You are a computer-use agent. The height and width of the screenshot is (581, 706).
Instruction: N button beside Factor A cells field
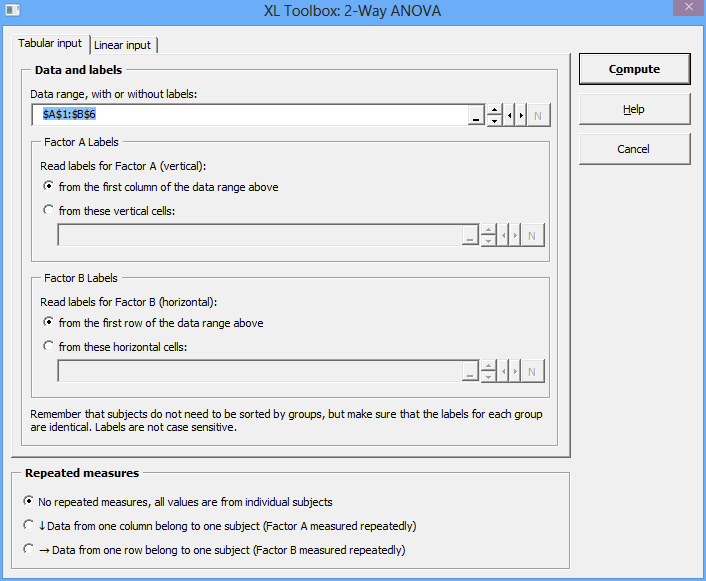pyautogui.click(x=532, y=236)
